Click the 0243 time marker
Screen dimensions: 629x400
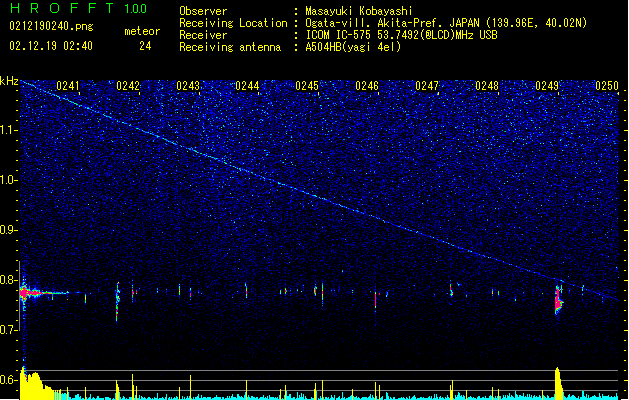click(188, 85)
